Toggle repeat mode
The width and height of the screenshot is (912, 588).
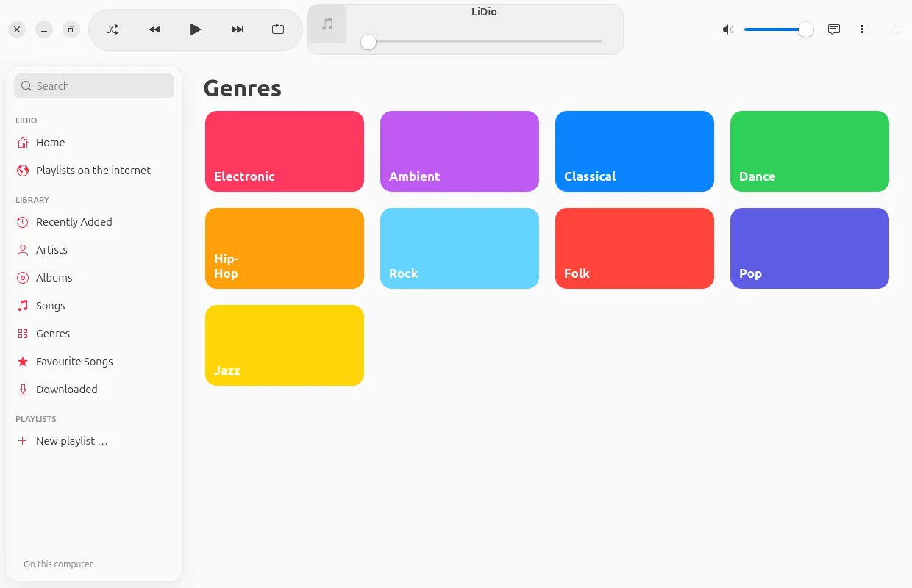click(278, 29)
